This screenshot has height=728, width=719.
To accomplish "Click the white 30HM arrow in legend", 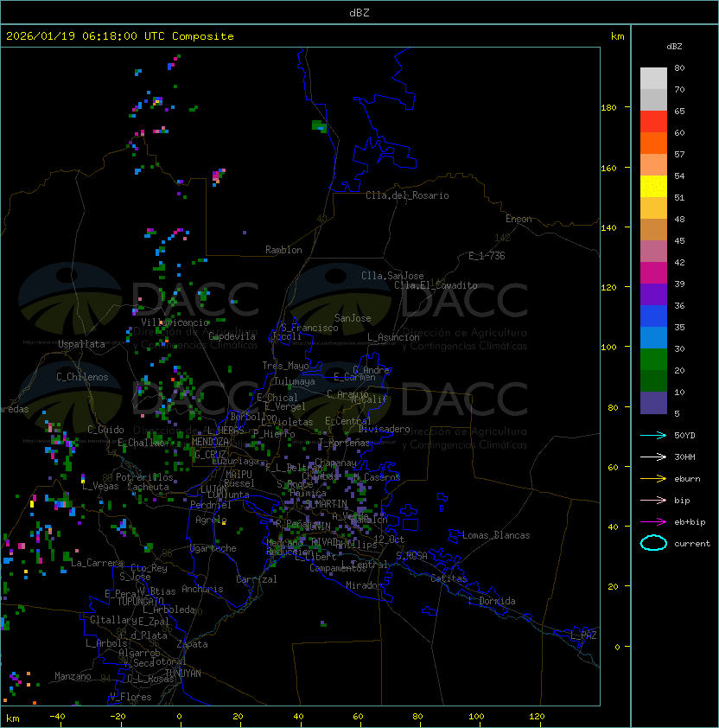I will click(x=653, y=457).
